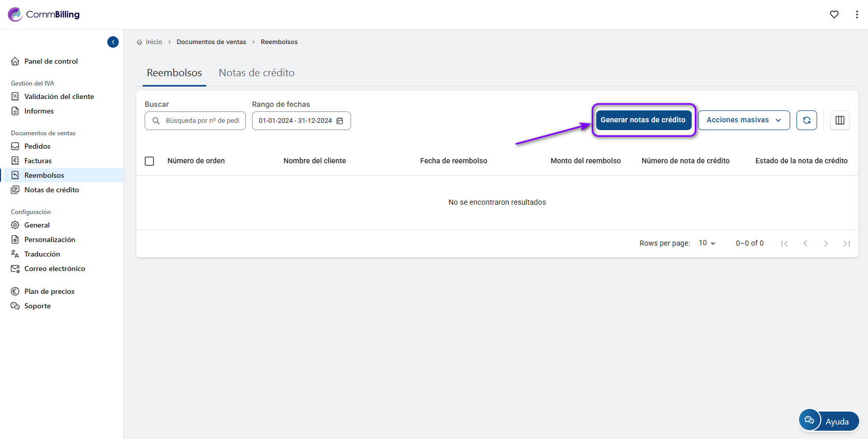This screenshot has width=868, height=439.
Task: Click the CommBilling logo
Action: (44, 15)
